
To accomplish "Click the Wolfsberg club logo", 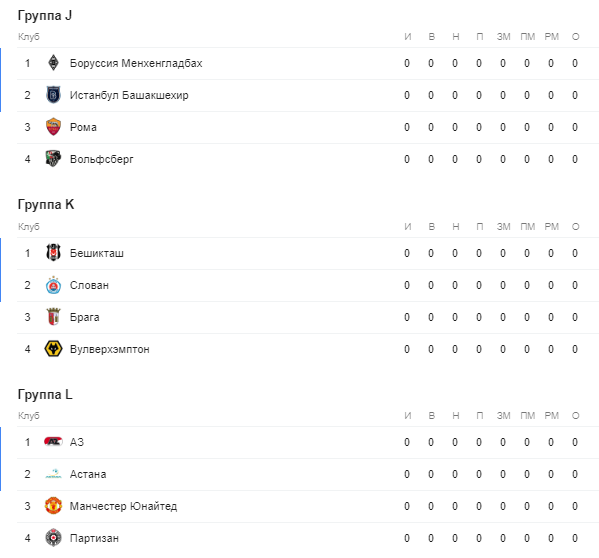I will 53,159.
